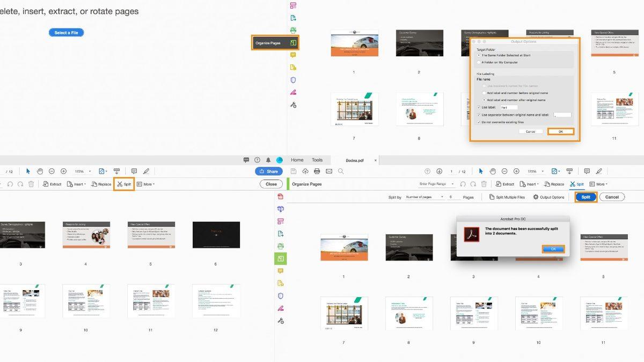644x362 pixels.
Task: Click the blue Split button
Action: tap(586, 197)
